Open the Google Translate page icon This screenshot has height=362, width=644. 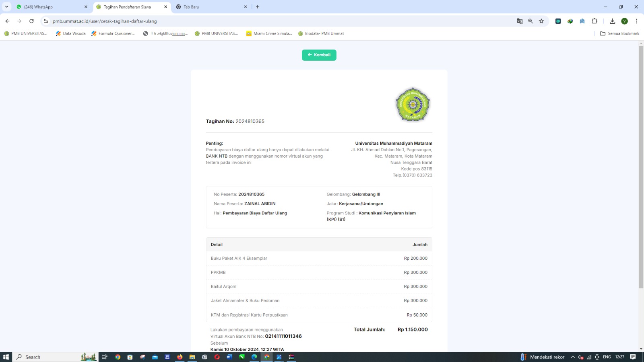pyautogui.click(x=520, y=21)
